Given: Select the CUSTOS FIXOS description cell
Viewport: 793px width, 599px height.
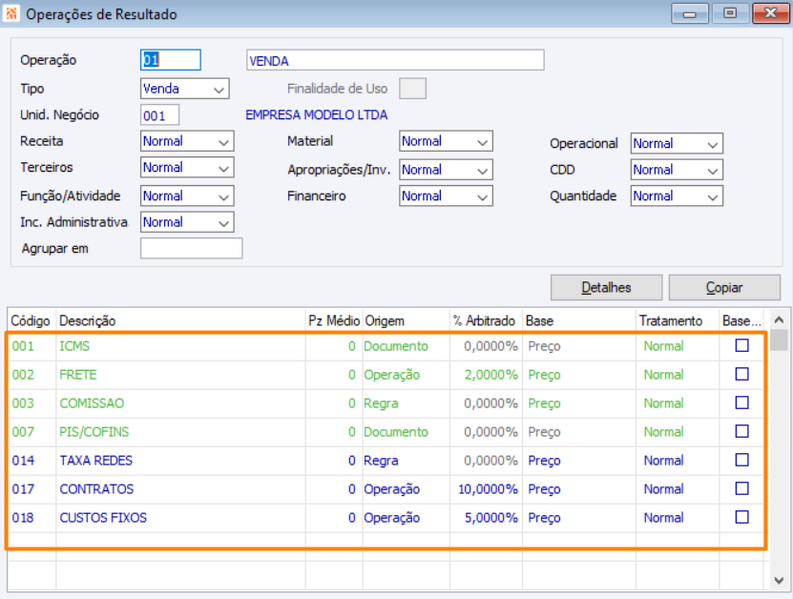Looking at the screenshot, I should pos(181,518).
